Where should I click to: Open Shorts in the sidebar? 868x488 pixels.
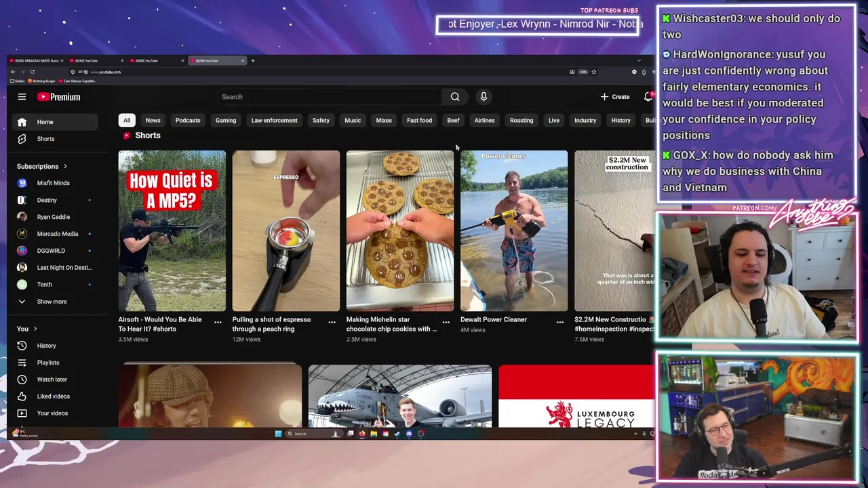55,139
